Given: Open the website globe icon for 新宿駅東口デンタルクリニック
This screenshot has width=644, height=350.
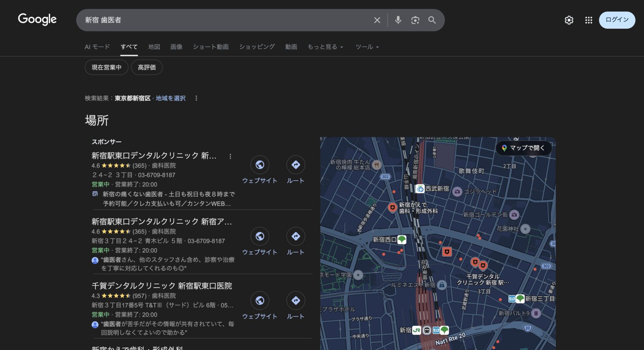Looking at the screenshot, I should tap(260, 165).
